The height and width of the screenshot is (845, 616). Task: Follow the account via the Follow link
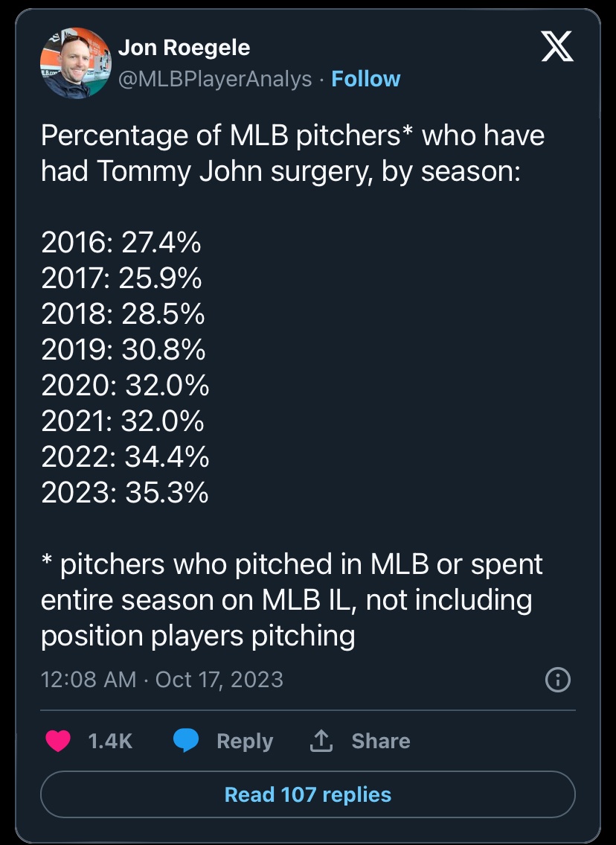coord(366,79)
